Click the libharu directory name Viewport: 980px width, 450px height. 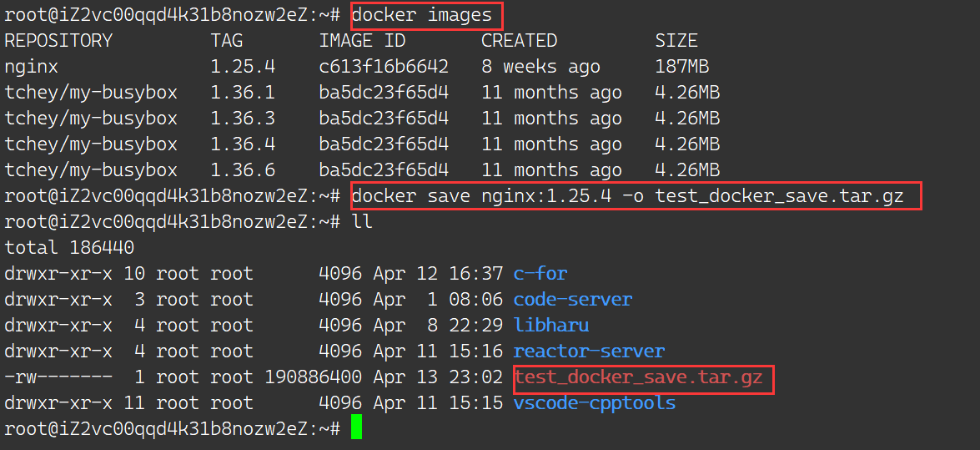(551, 325)
